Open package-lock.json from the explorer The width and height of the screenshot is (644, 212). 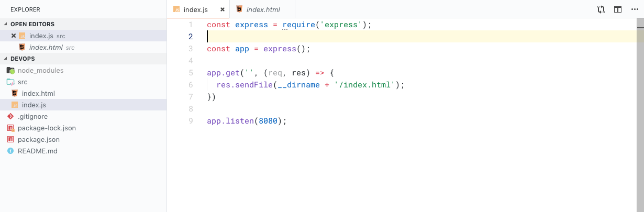pos(47,128)
